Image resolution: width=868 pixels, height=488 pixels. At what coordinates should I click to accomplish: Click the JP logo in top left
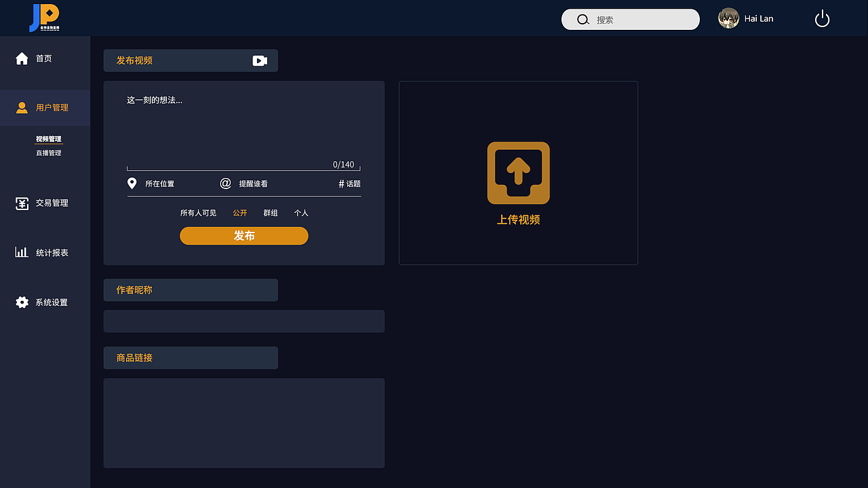tap(43, 18)
